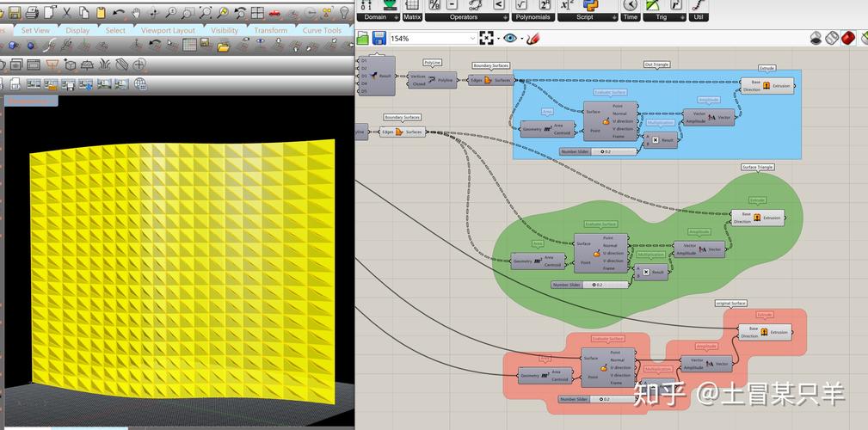Image resolution: width=868 pixels, height=430 pixels.
Task: Click the globe grid icon
Action: [x=140, y=83]
